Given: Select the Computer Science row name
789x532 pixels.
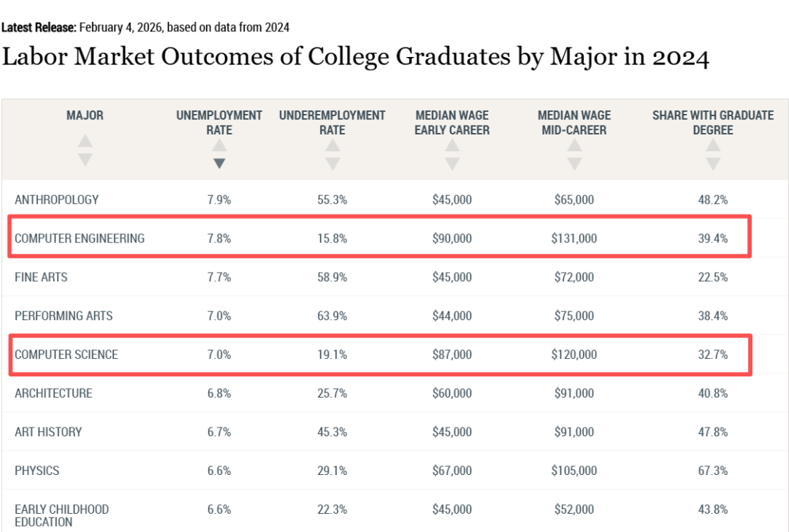Looking at the screenshot, I should coord(66,354).
